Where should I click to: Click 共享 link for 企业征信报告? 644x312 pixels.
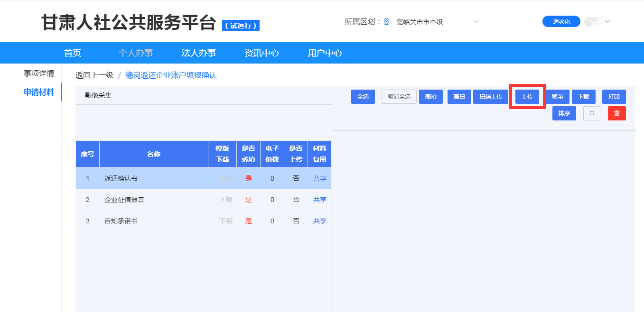tap(319, 200)
